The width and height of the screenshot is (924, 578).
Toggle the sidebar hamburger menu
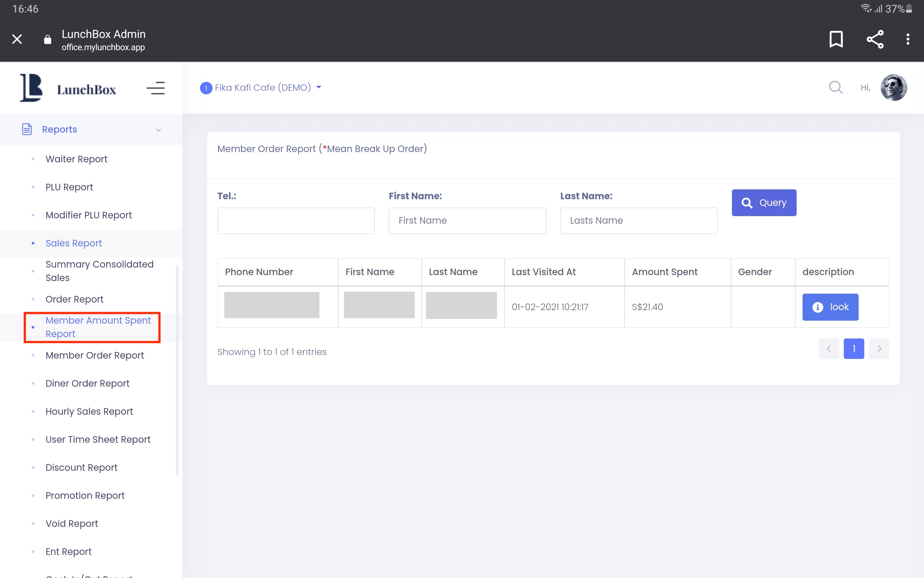click(155, 88)
